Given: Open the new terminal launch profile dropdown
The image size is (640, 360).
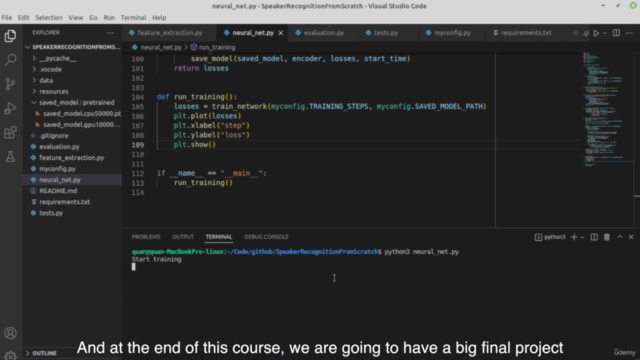Looking at the screenshot, I should (582, 237).
